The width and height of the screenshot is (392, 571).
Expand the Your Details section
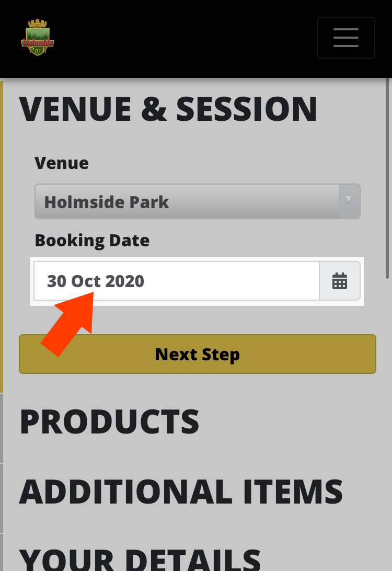[x=140, y=560]
